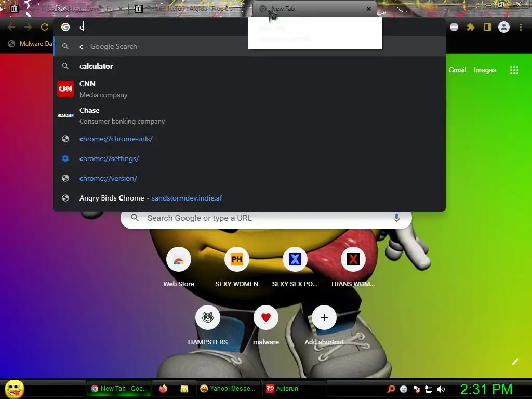Switch to New Tab - Google taskbar button
Screen dimensions: 532x399
coord(119,389)
